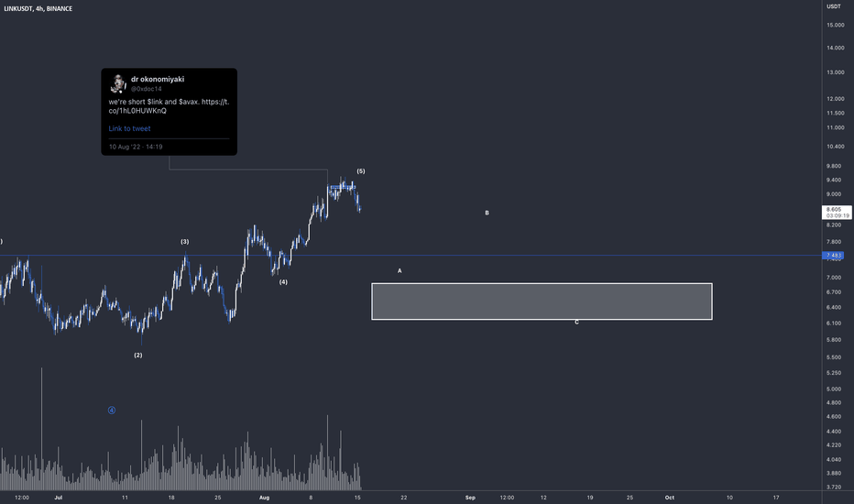Click the Sep date on time axis
The height and width of the screenshot is (504, 854).
pyautogui.click(x=470, y=498)
